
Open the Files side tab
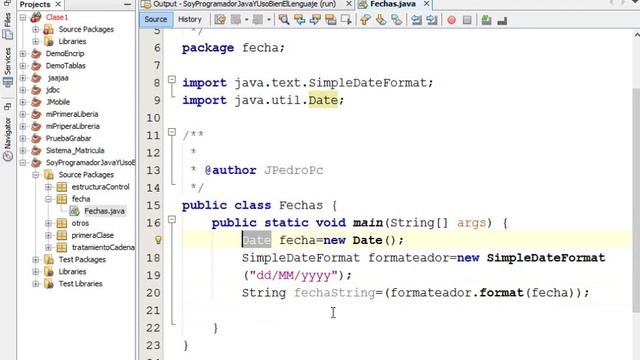click(7, 26)
